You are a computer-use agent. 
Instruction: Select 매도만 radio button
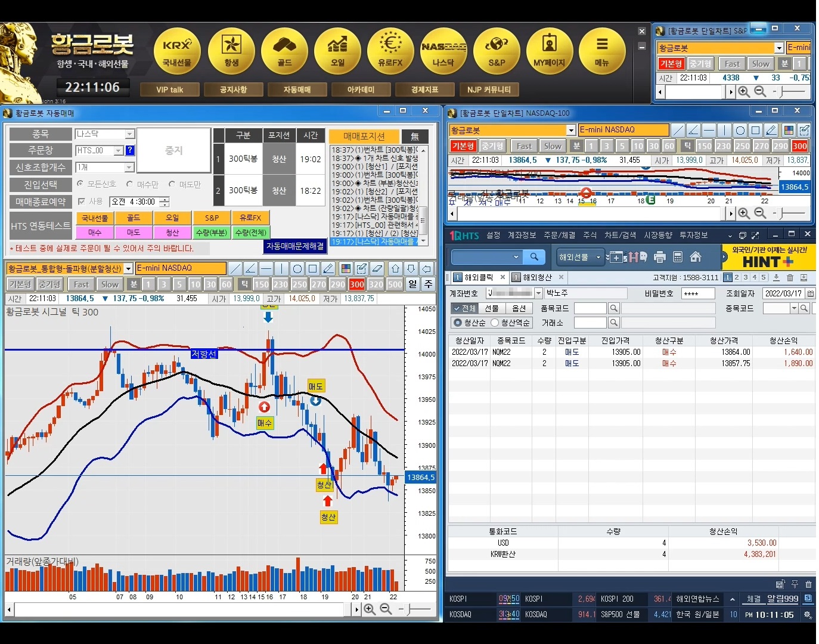(172, 184)
